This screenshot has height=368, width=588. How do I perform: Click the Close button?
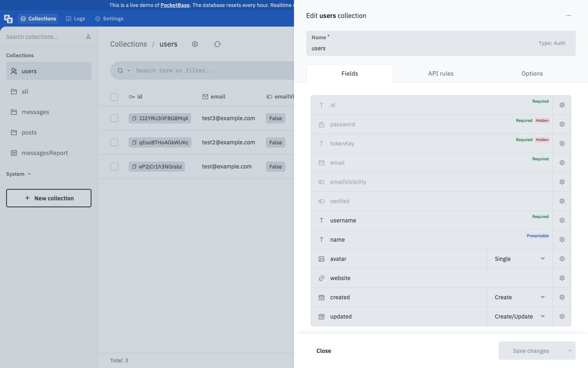click(324, 351)
